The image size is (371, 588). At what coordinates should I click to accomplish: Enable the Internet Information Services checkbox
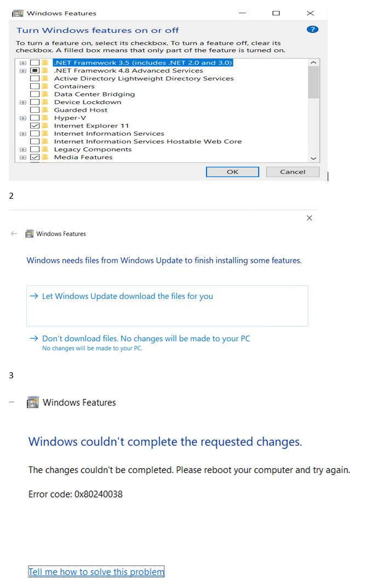coord(35,134)
